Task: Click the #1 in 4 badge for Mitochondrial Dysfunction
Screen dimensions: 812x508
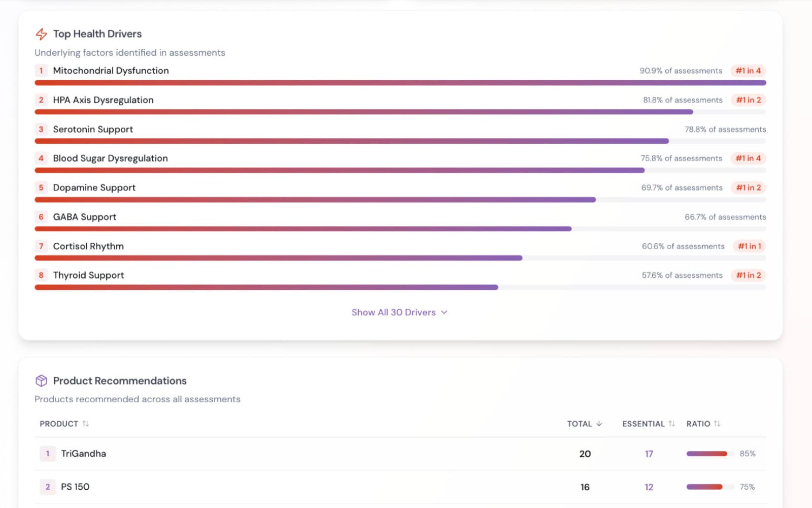Action: pyautogui.click(x=748, y=71)
